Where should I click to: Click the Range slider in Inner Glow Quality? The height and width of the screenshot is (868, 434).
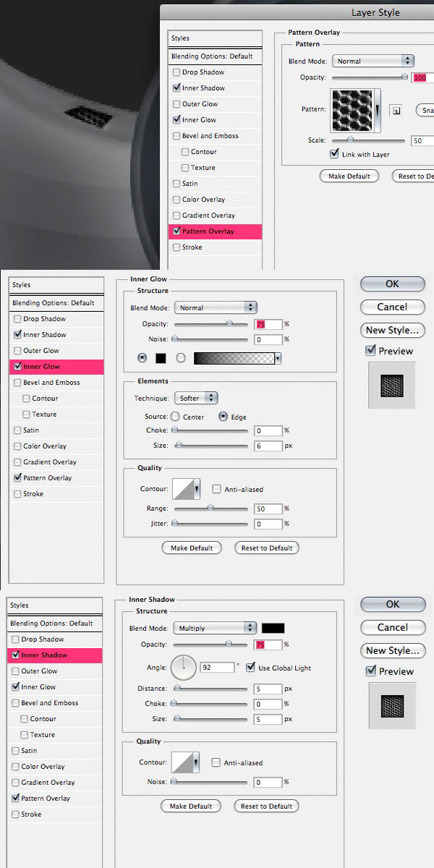pos(211,509)
